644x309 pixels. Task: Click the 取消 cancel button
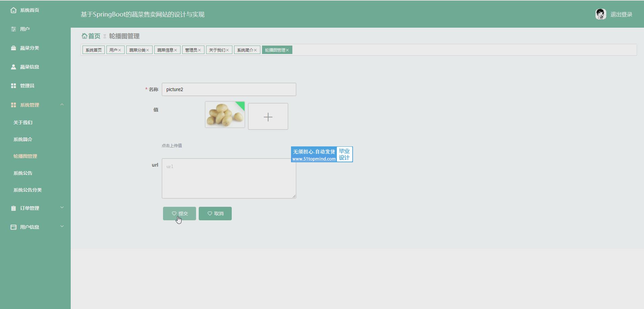[x=215, y=214]
